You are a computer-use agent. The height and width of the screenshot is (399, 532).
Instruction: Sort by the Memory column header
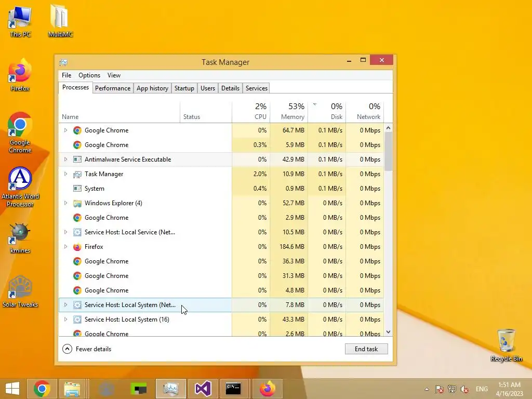click(x=289, y=112)
